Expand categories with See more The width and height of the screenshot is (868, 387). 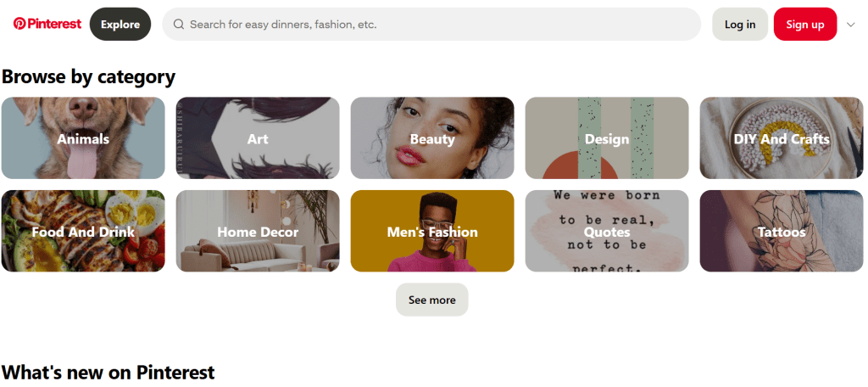point(431,300)
